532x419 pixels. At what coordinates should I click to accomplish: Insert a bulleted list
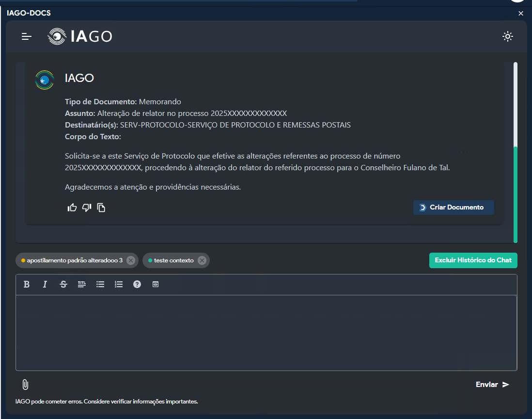(100, 285)
